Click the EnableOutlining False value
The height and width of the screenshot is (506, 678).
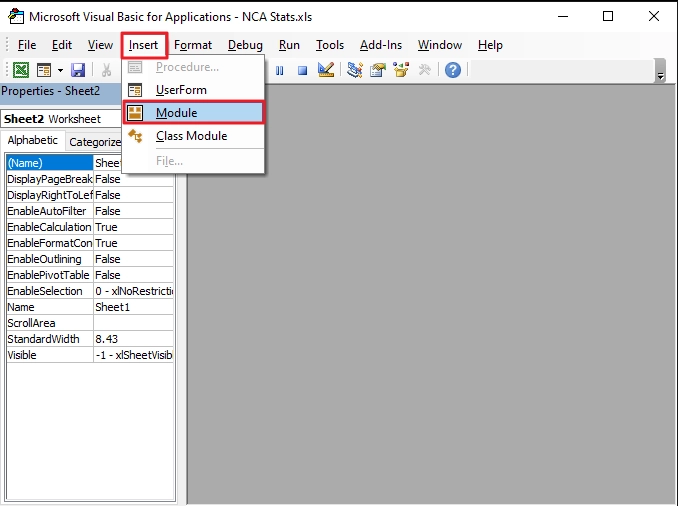tap(134, 259)
